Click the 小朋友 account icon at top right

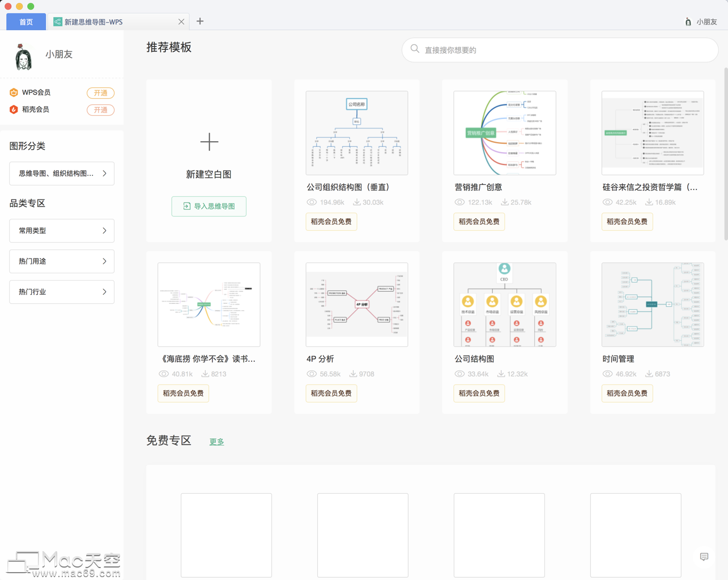point(687,21)
